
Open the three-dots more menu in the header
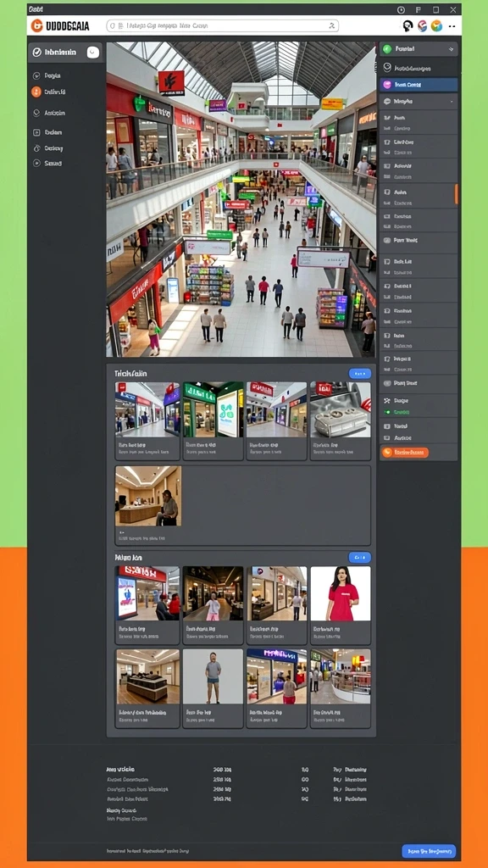tap(452, 26)
